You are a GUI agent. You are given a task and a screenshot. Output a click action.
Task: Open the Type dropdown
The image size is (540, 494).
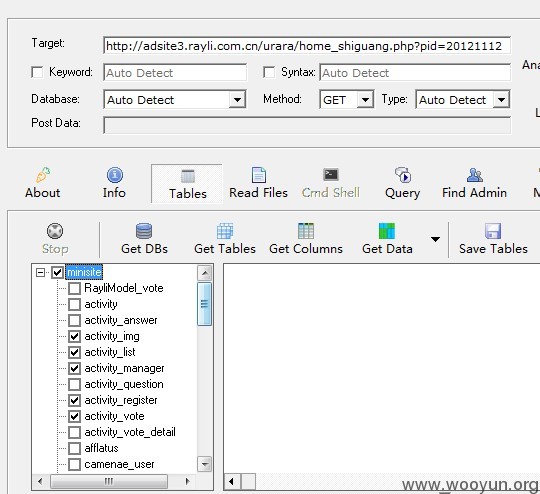point(501,100)
